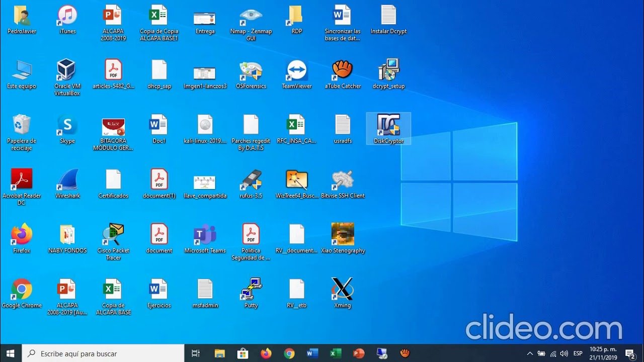Select the NABY FONDOS folder
The width and height of the screenshot is (644, 362).
point(67,239)
